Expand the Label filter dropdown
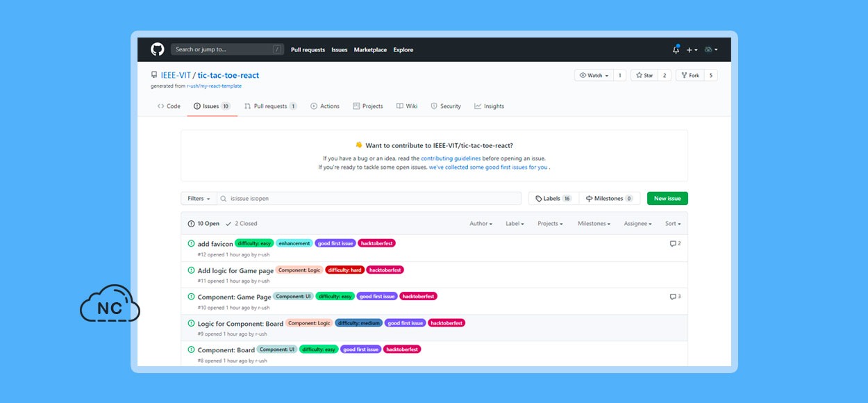The image size is (868, 403). pyautogui.click(x=515, y=224)
